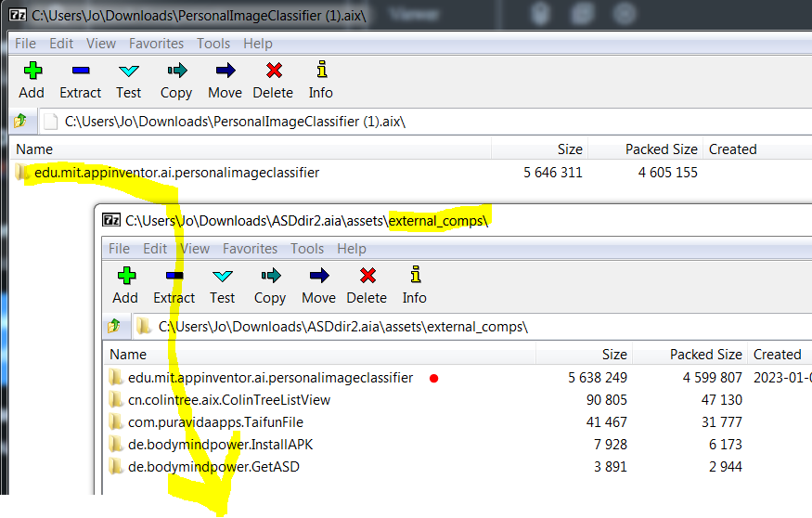The image size is (812, 518).
Task: Click 7z title icon of PersonalImageClassifier window
Action: pyautogui.click(x=18, y=15)
